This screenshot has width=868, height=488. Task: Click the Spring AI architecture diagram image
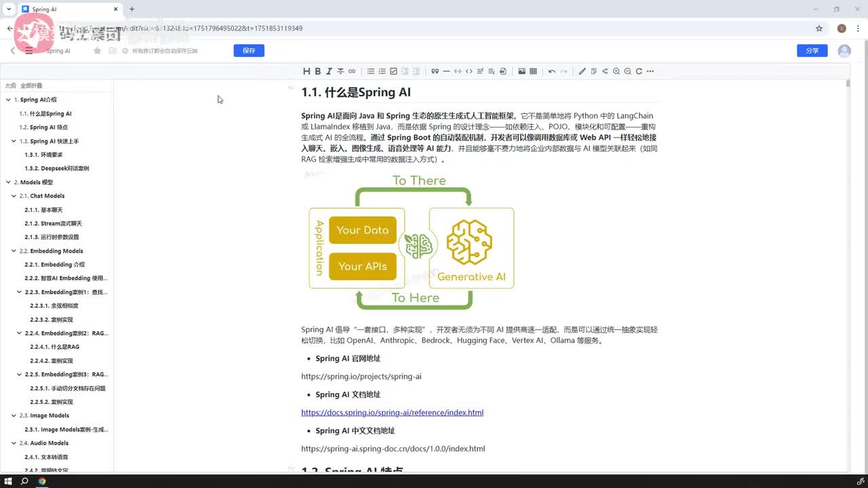(x=412, y=242)
